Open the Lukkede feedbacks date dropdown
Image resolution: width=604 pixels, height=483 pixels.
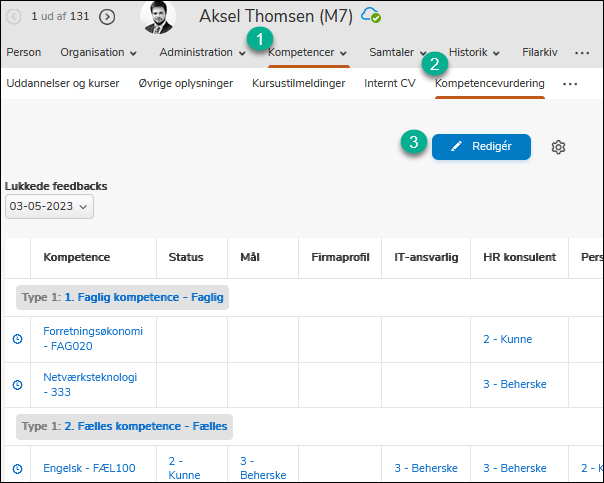[49, 207]
